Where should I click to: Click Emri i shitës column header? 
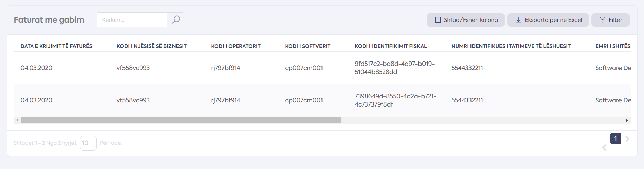pos(612,46)
